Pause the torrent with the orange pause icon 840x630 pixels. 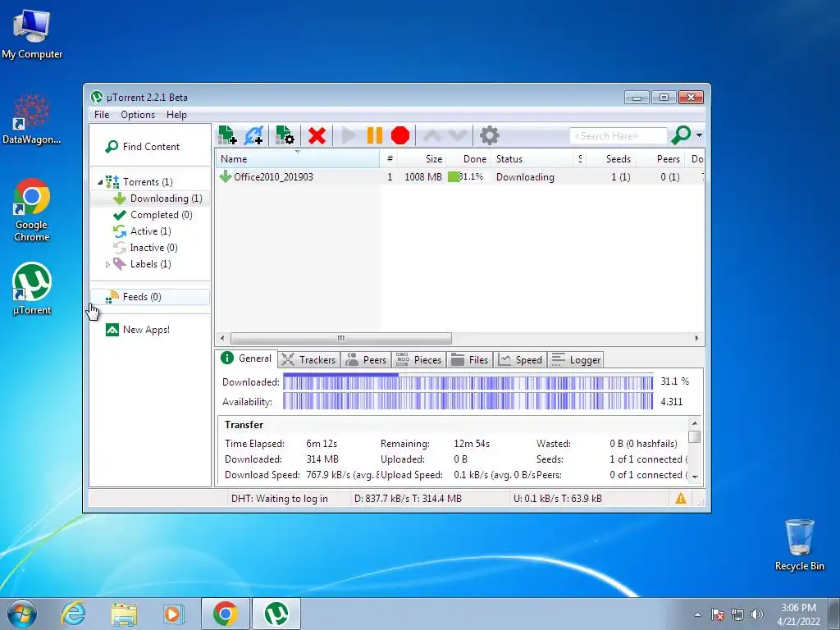click(374, 135)
